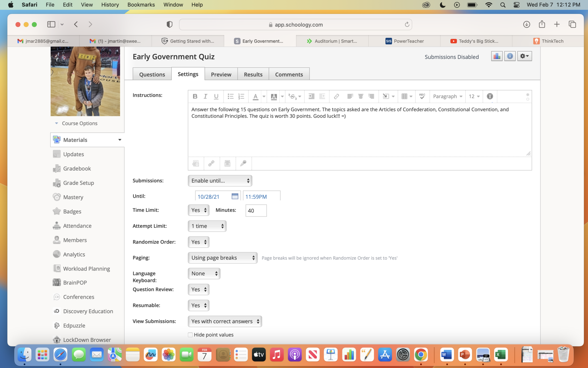
Task: Change Randomize Order Yes selector
Action: 198,242
